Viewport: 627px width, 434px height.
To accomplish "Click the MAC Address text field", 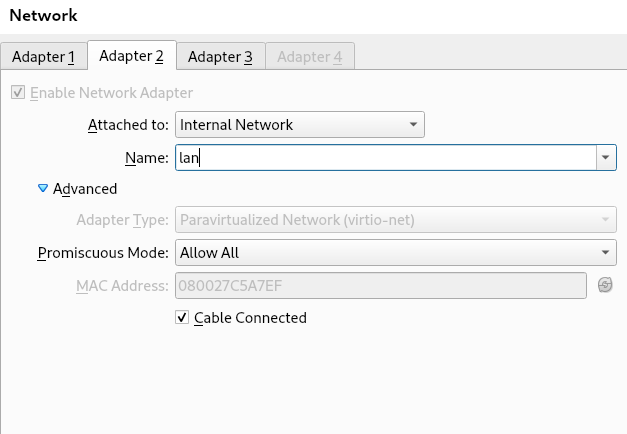I will pyautogui.click(x=380, y=286).
